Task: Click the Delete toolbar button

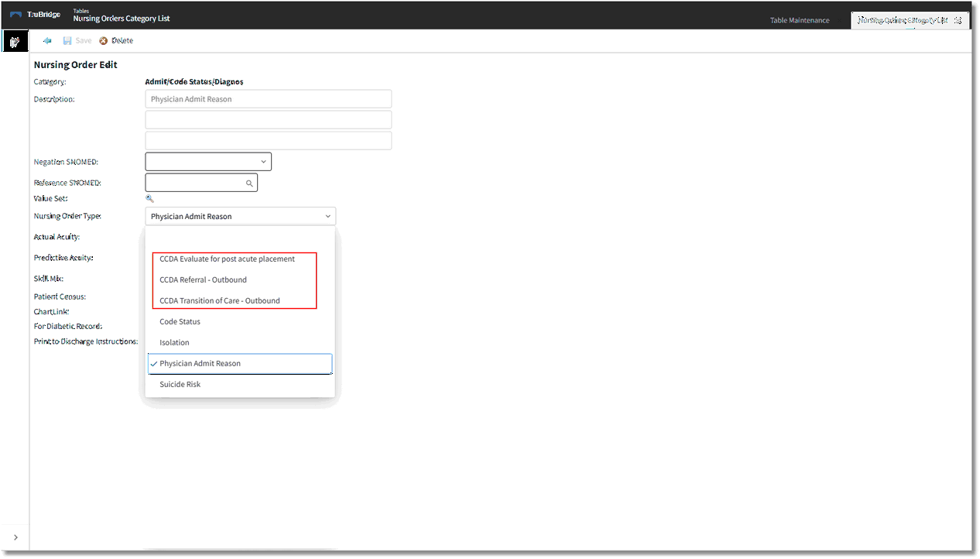Action: pos(116,40)
